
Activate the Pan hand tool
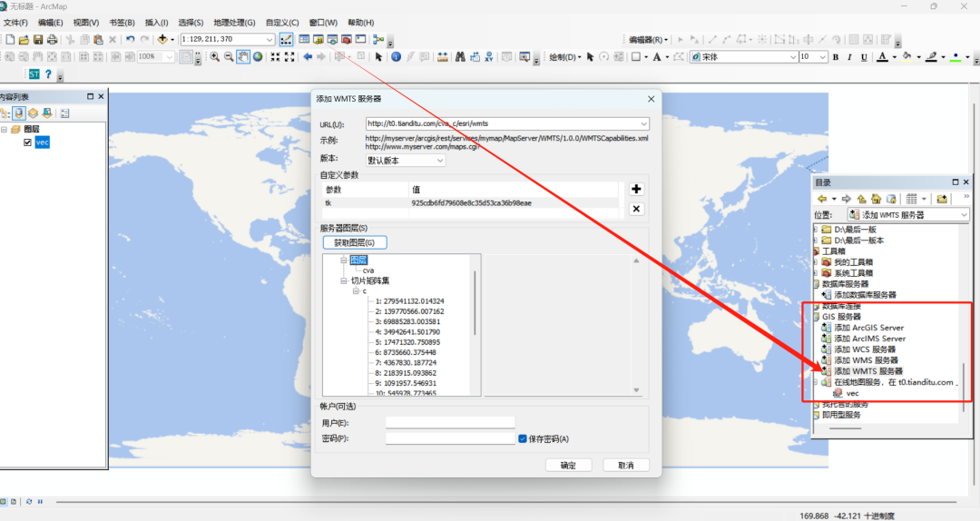243,57
